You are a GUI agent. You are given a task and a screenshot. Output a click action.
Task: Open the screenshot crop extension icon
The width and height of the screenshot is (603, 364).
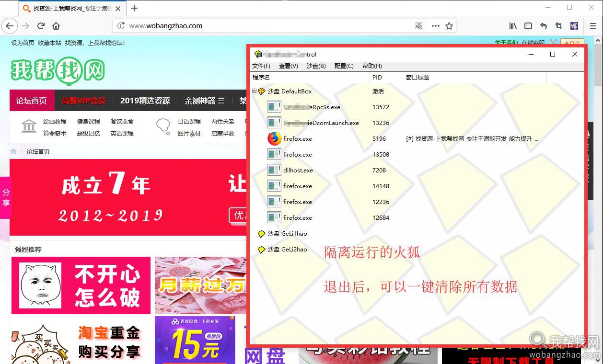tap(559, 26)
